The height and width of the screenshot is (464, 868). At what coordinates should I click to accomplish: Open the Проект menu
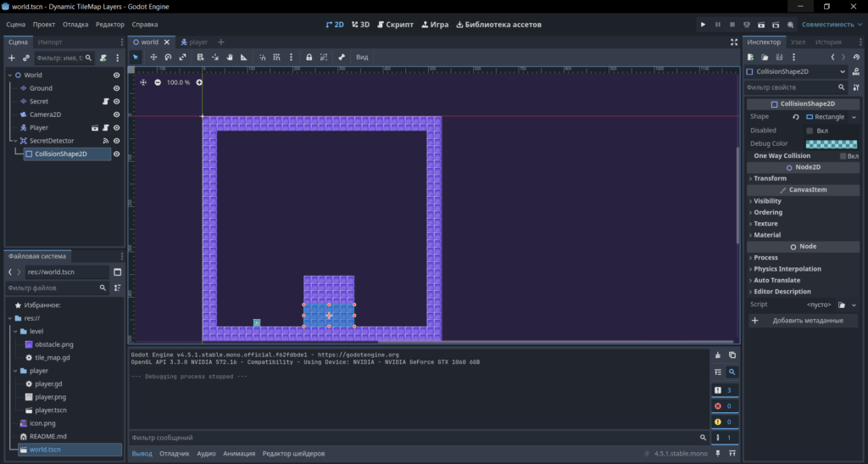point(44,25)
